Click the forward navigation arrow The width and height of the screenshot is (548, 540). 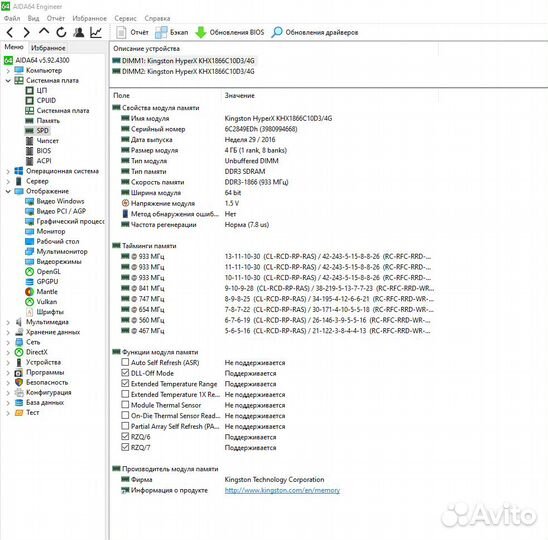[x=27, y=33]
